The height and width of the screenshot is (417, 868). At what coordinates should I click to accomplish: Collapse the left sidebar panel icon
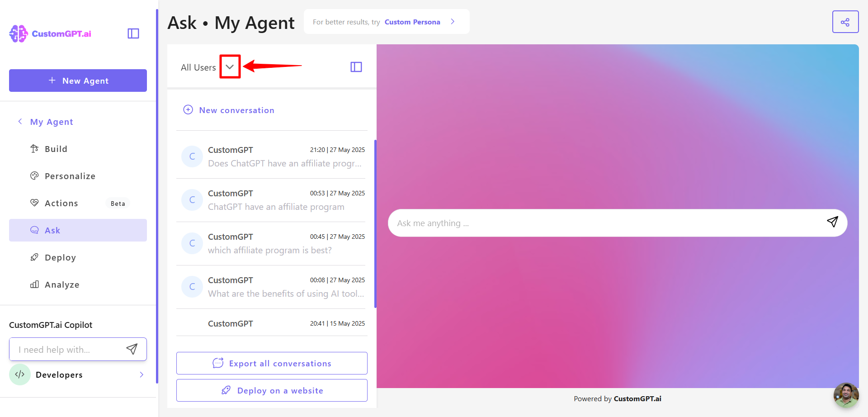(133, 33)
